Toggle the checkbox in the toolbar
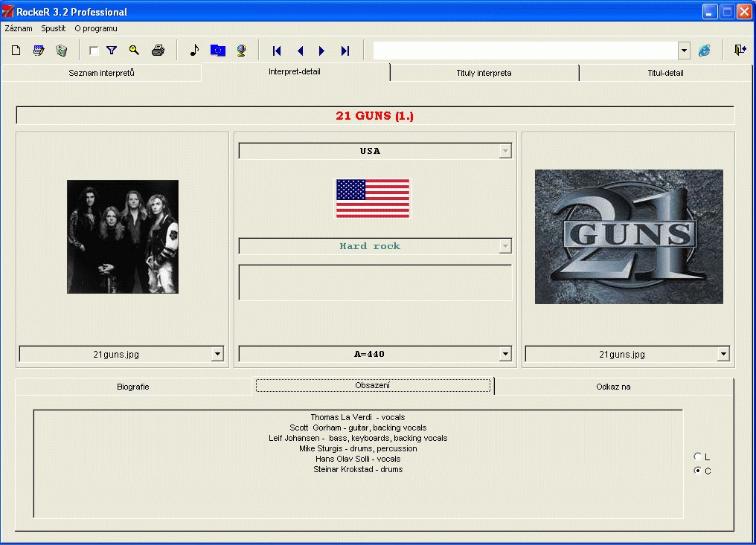The image size is (756, 545). coord(94,51)
